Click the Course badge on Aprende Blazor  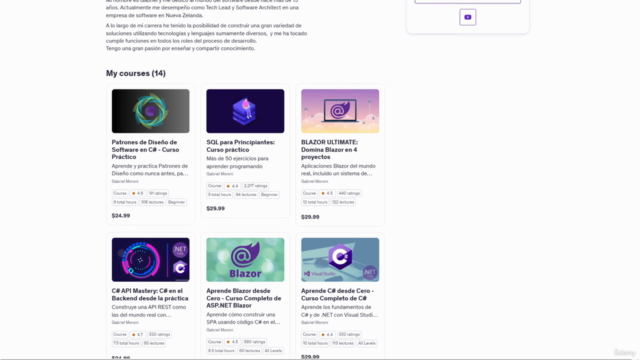pos(215,342)
